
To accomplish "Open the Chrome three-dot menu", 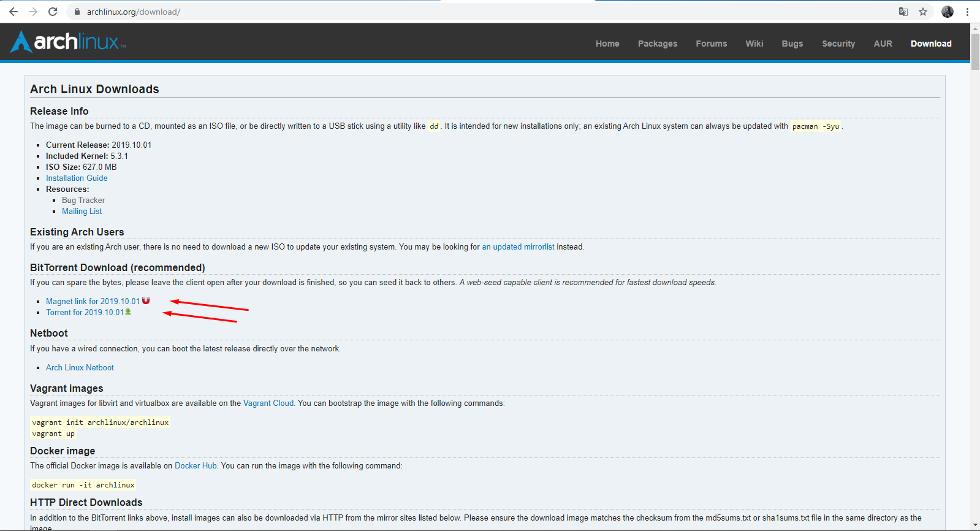I will (x=968, y=12).
